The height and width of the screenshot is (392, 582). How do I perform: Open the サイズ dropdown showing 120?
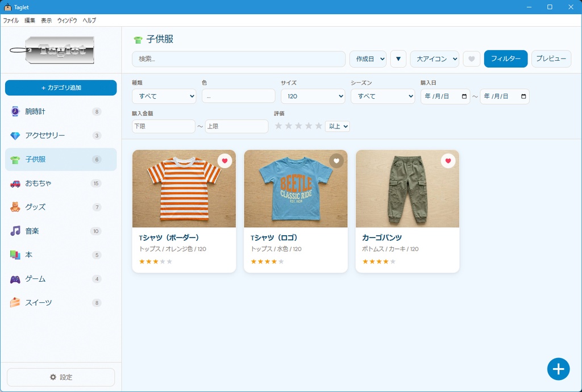(313, 97)
